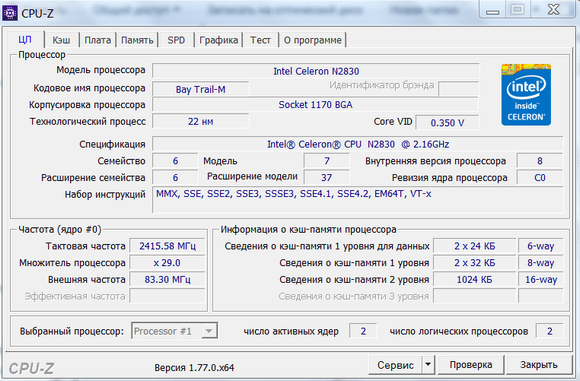Image resolution: width=580 pixels, height=381 pixels.
Task: Close the CPU-Z window with X
Action: (553, 10)
